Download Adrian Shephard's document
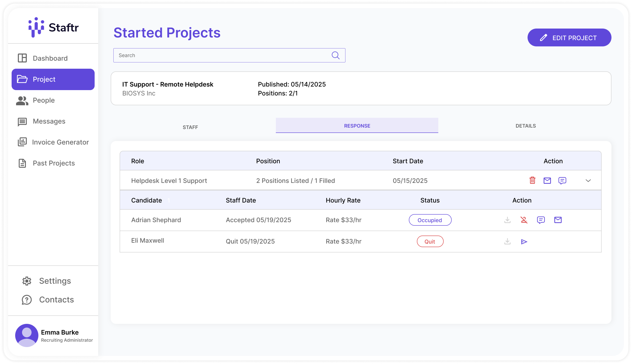This screenshot has height=364, width=632. click(507, 220)
